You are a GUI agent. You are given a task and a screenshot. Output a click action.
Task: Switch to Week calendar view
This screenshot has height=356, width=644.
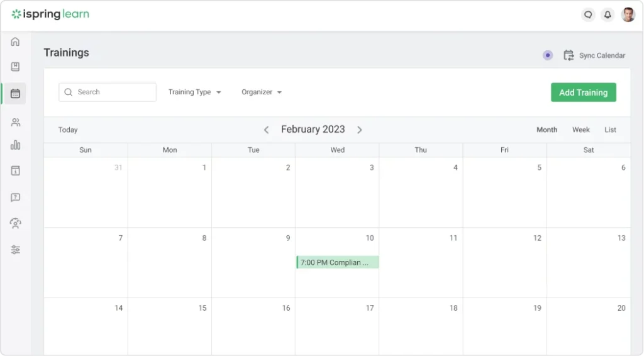580,130
